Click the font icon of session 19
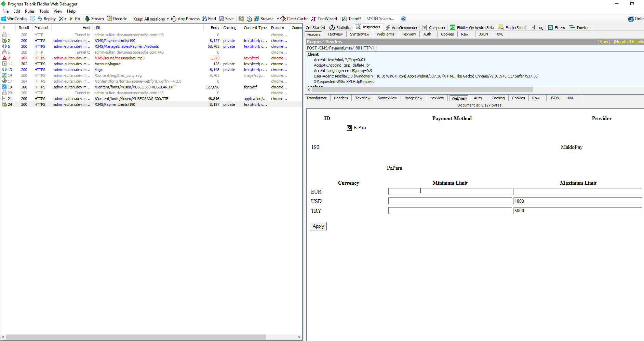This screenshot has height=341, width=644. tap(4, 87)
